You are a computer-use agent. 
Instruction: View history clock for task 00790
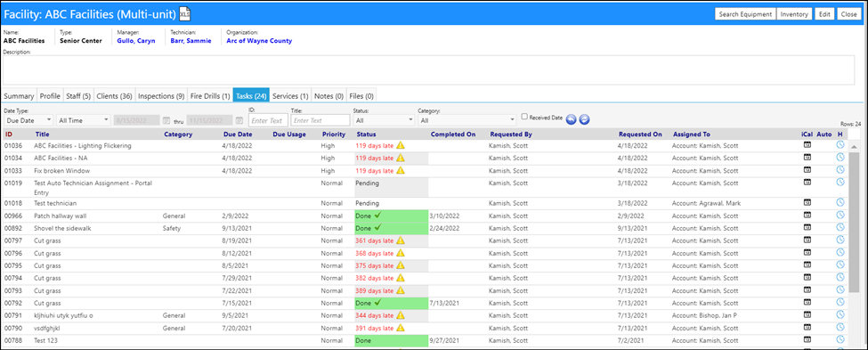pyautogui.click(x=840, y=328)
